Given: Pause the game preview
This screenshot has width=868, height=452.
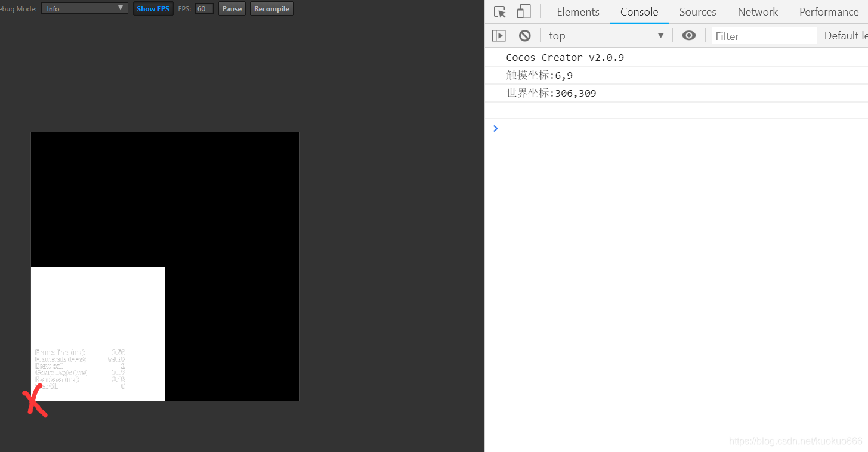Looking at the screenshot, I should pos(232,8).
